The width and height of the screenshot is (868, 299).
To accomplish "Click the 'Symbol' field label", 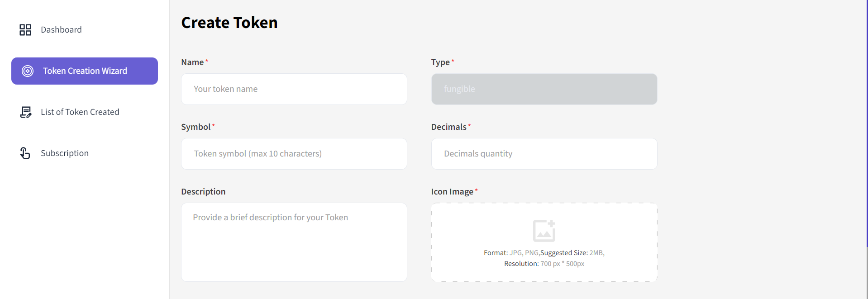I will [x=196, y=127].
